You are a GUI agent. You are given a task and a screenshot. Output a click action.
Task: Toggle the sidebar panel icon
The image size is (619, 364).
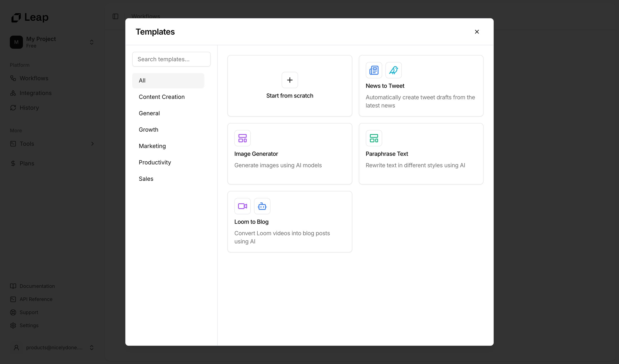115,16
